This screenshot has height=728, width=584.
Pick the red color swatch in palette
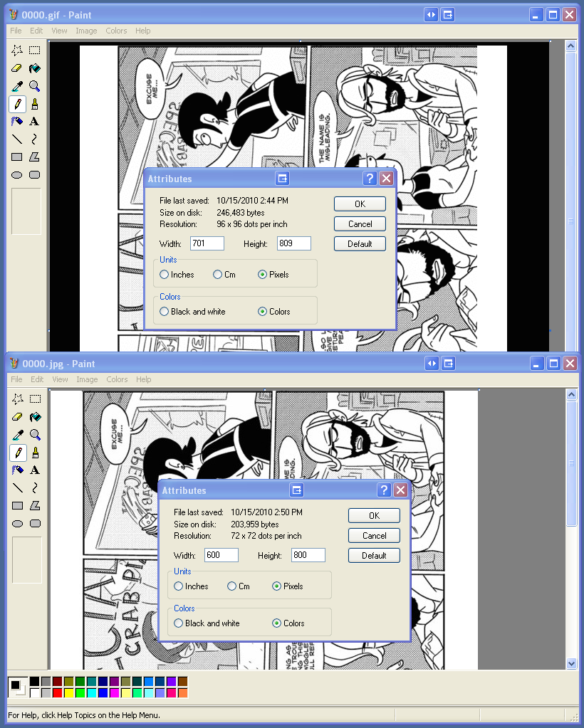(x=57, y=692)
